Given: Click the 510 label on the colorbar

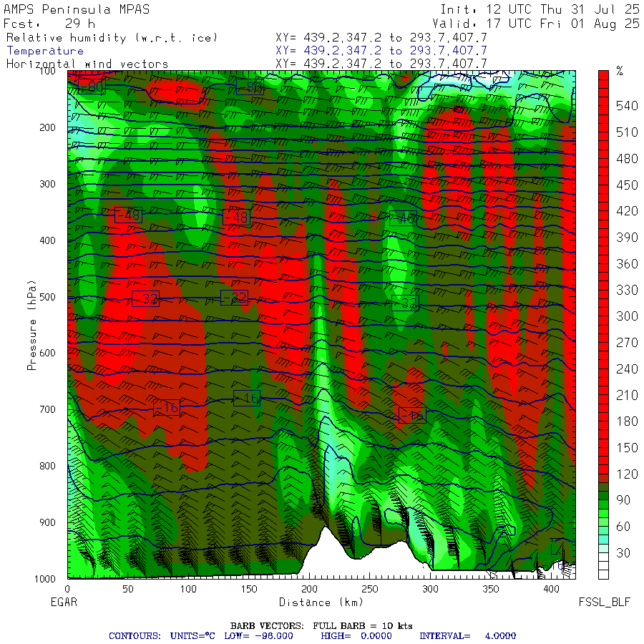Looking at the screenshot, I should click(x=627, y=132).
